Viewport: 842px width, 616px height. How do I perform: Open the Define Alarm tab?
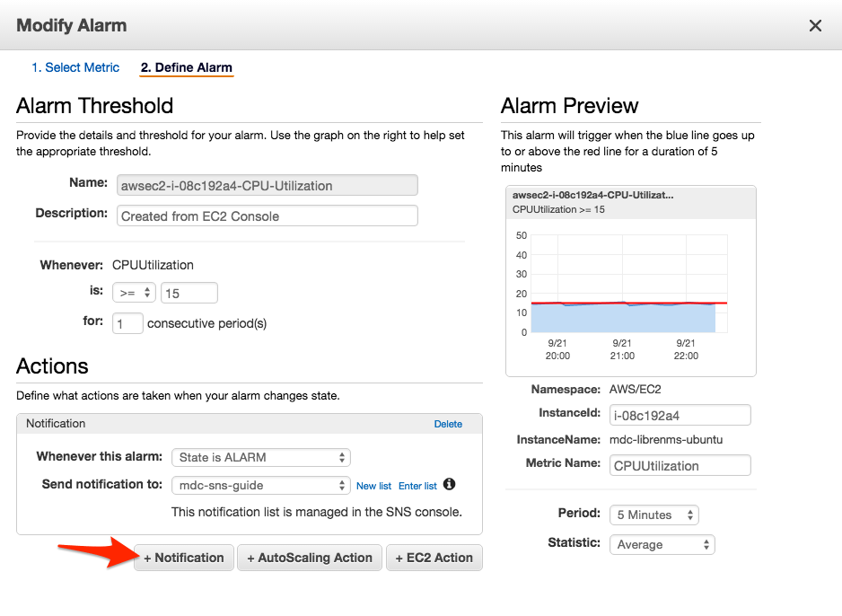186,67
